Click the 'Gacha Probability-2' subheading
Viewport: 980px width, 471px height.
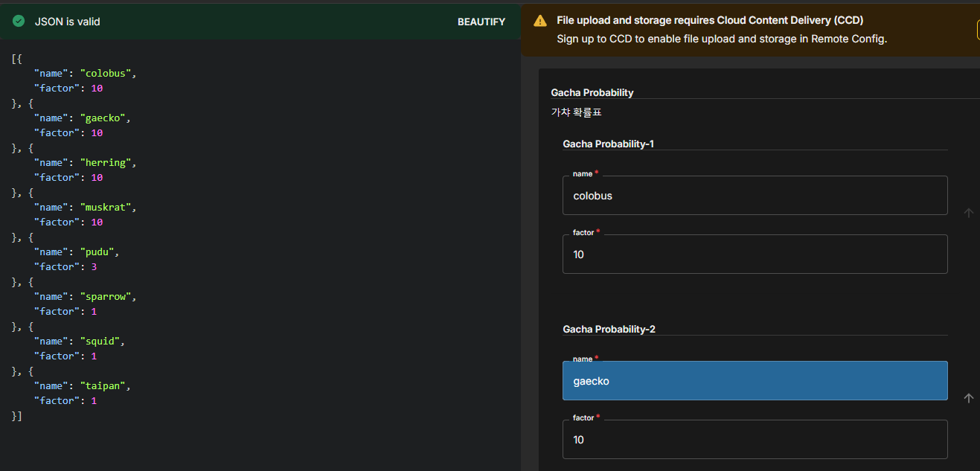point(609,329)
